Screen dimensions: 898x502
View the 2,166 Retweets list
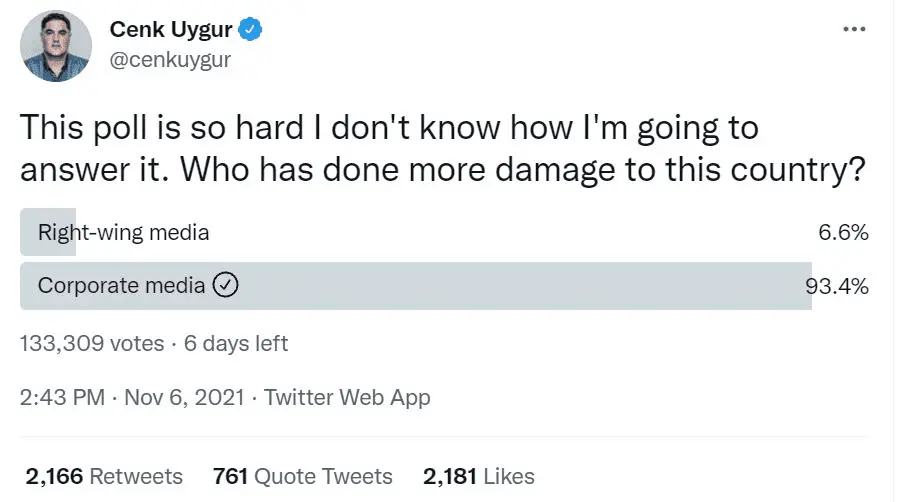(x=104, y=476)
